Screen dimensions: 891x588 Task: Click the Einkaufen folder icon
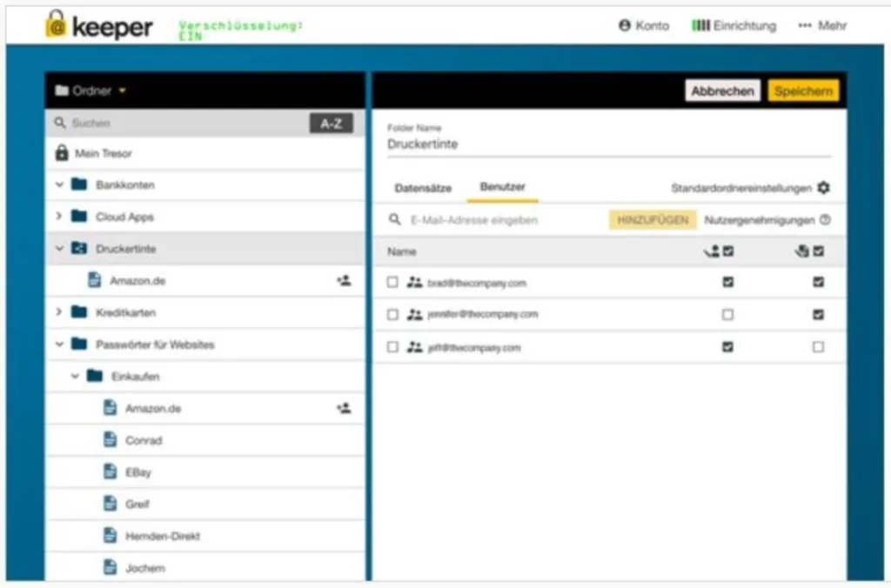[x=95, y=376]
